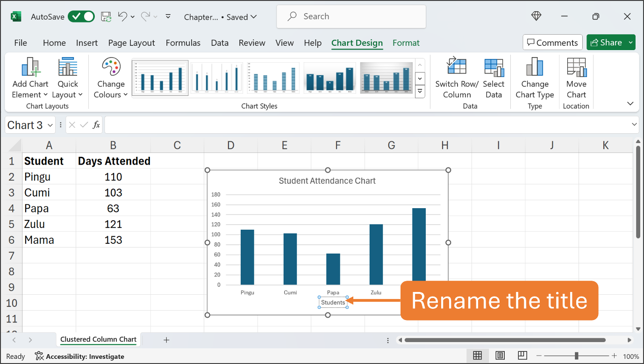This screenshot has height=364, width=644.
Task: Select the first chart style thumbnail
Action: (x=160, y=78)
